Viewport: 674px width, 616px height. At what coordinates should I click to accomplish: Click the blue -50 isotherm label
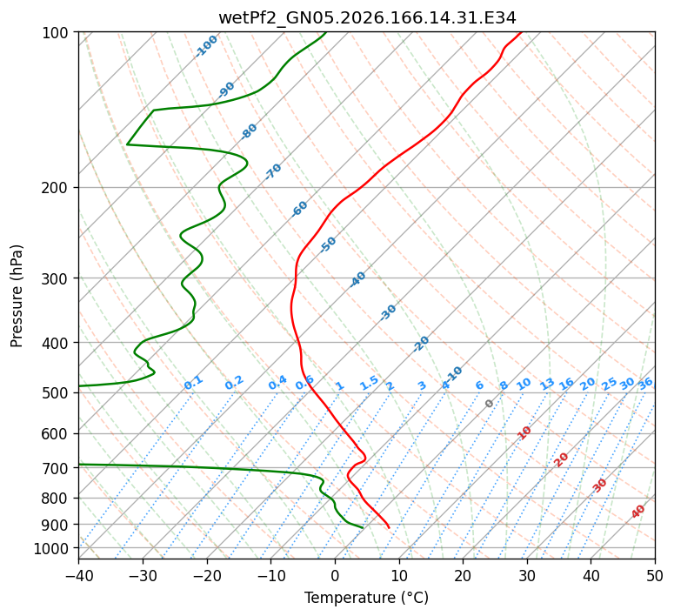328,244
